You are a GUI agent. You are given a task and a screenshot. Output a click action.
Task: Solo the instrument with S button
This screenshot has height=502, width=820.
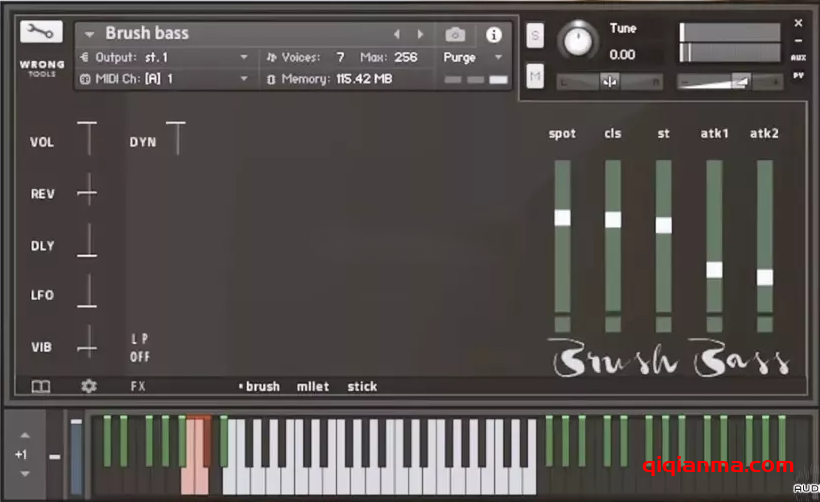click(x=536, y=36)
